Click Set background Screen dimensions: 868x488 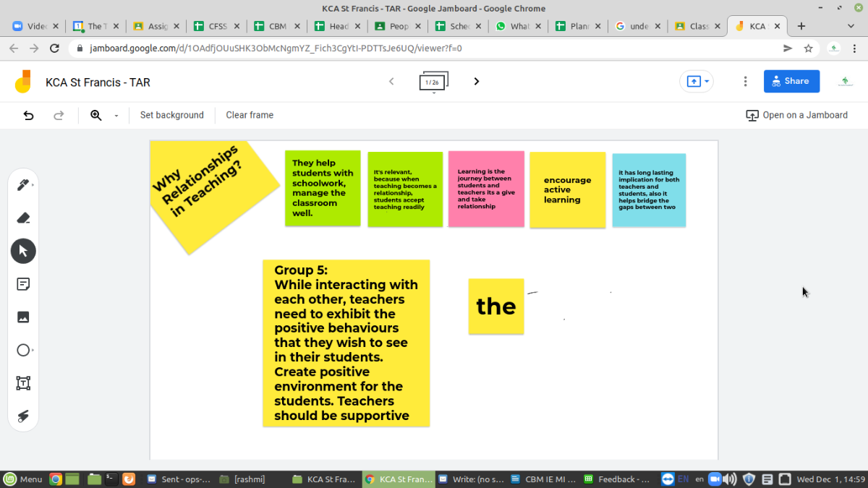click(x=171, y=115)
